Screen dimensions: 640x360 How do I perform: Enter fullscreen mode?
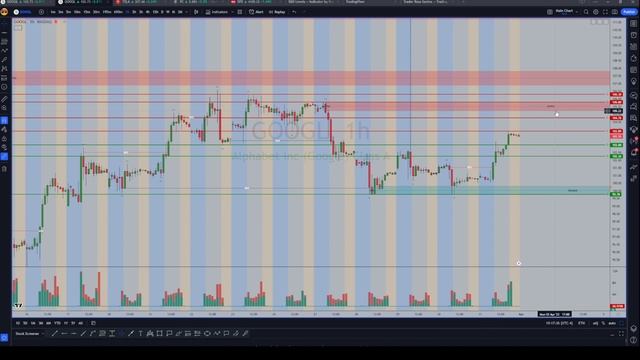click(x=605, y=12)
